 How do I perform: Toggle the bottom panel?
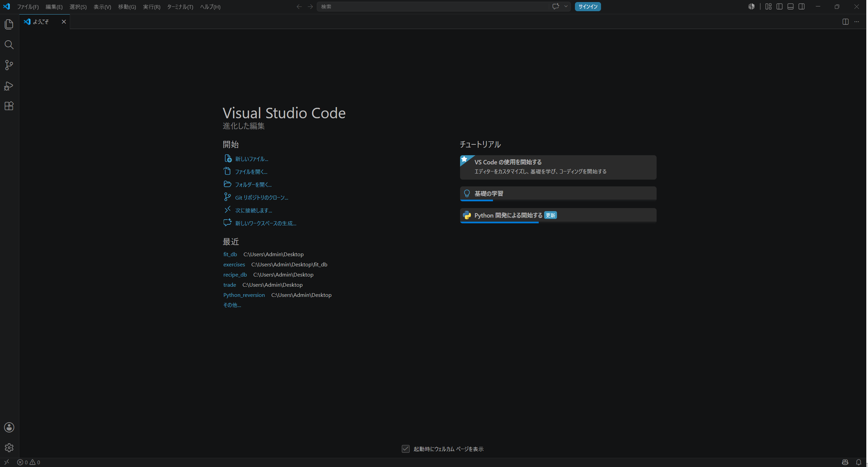(790, 6)
